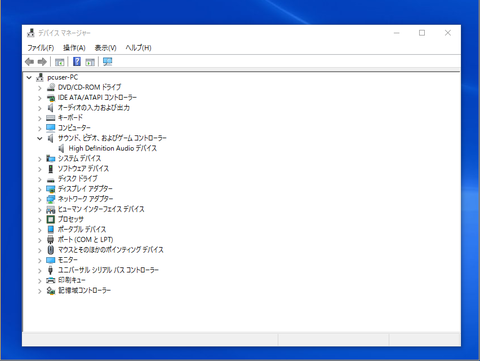Select the ヒューマン インターフェイス デバイス label
Viewport: 480px width, 361px height.
pyautogui.click(x=101, y=209)
